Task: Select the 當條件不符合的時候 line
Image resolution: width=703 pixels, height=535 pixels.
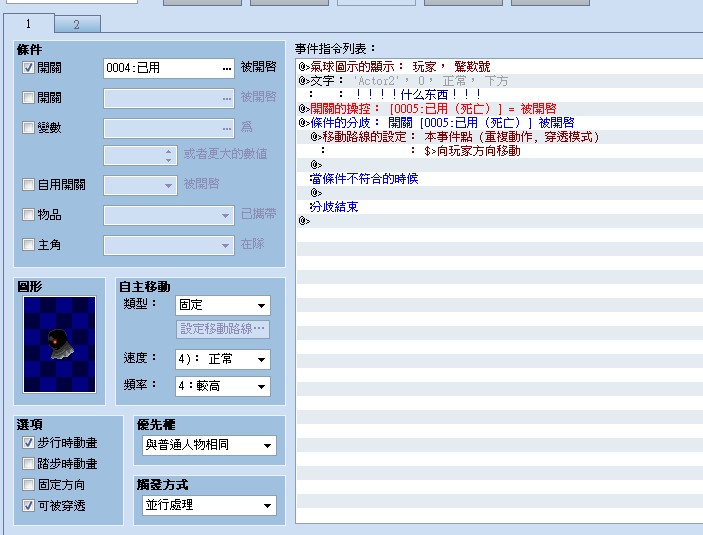Action: (499, 178)
